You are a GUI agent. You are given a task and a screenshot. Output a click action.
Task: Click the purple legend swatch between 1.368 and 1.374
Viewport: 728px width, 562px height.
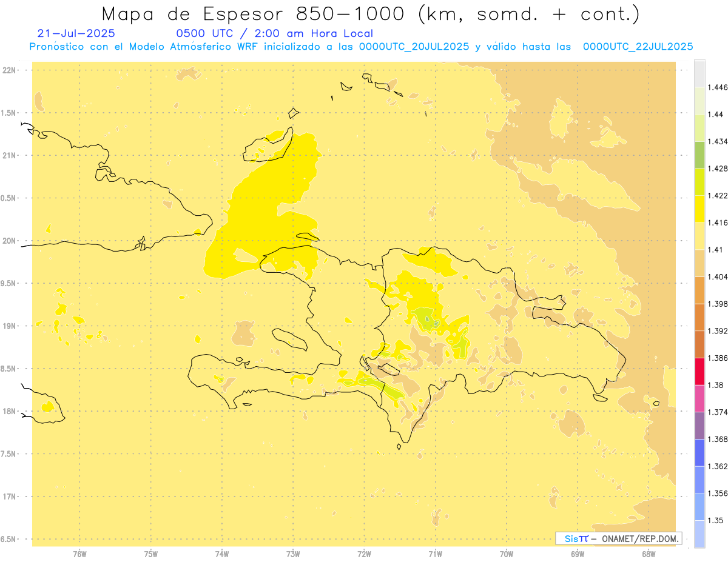tap(699, 426)
